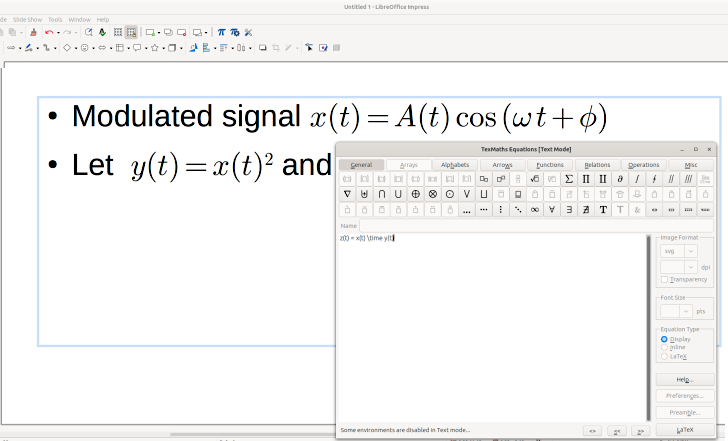Click in the LaTeX equation text area

point(492,328)
